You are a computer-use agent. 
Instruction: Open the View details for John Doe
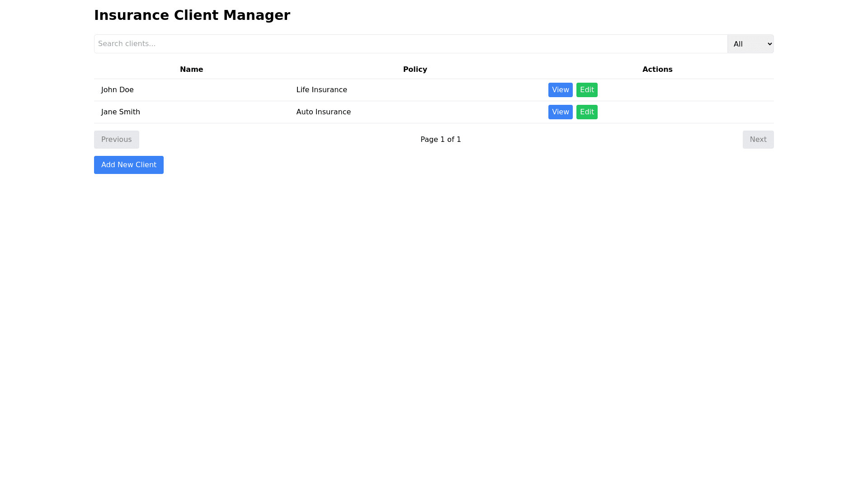(x=560, y=89)
